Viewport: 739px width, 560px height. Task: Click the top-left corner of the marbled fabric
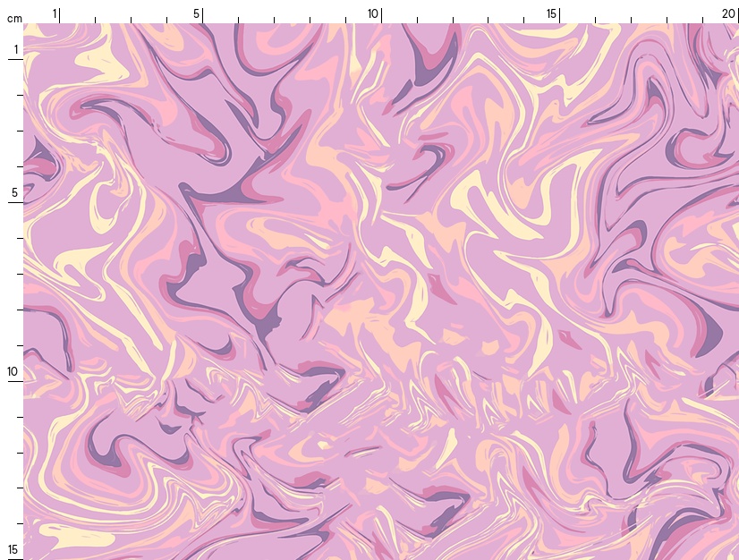click(x=25, y=25)
